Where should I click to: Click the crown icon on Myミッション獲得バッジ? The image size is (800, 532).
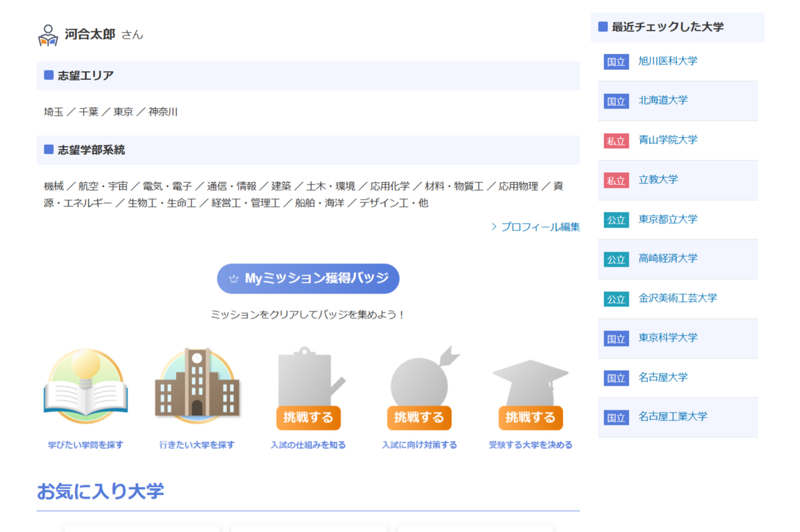[234, 278]
